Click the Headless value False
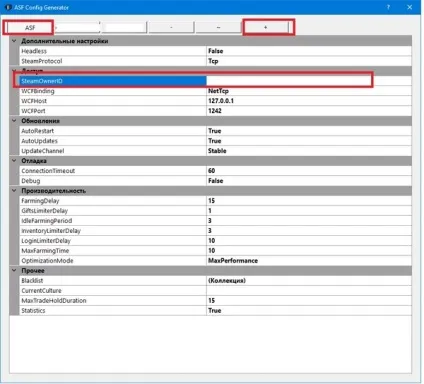Viewport: 424px width, 384px height. [309, 51]
